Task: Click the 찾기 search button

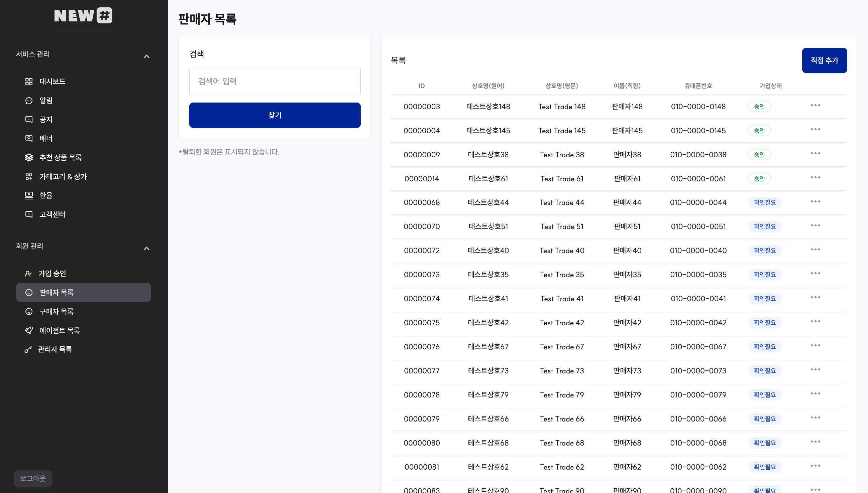Action: [x=275, y=115]
